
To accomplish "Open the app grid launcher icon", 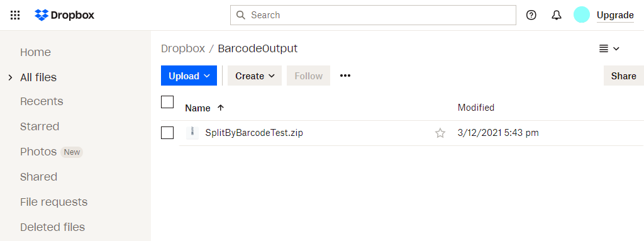I will coord(15,15).
